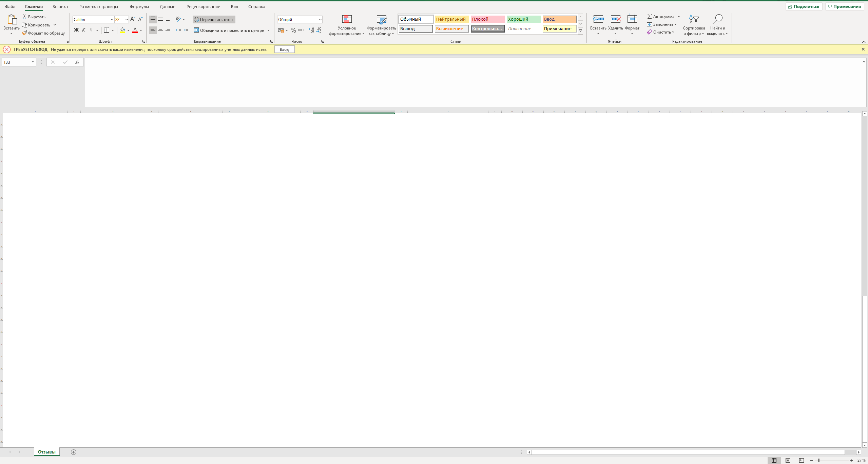
Task: Open Find and Select (Найти и выделить)
Action: [x=717, y=25]
